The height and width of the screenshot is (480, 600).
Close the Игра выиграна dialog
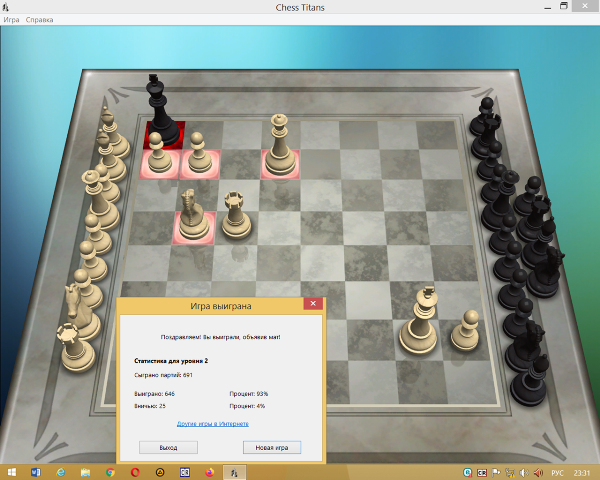point(312,304)
